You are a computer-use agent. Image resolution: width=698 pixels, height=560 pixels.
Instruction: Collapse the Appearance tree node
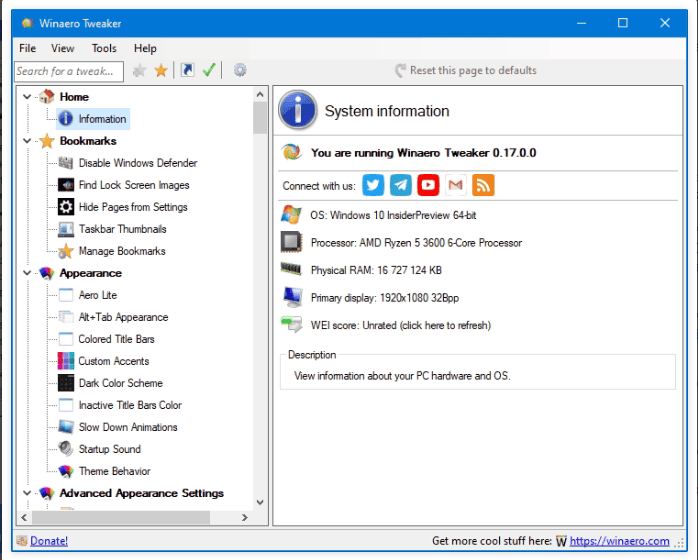[27, 273]
